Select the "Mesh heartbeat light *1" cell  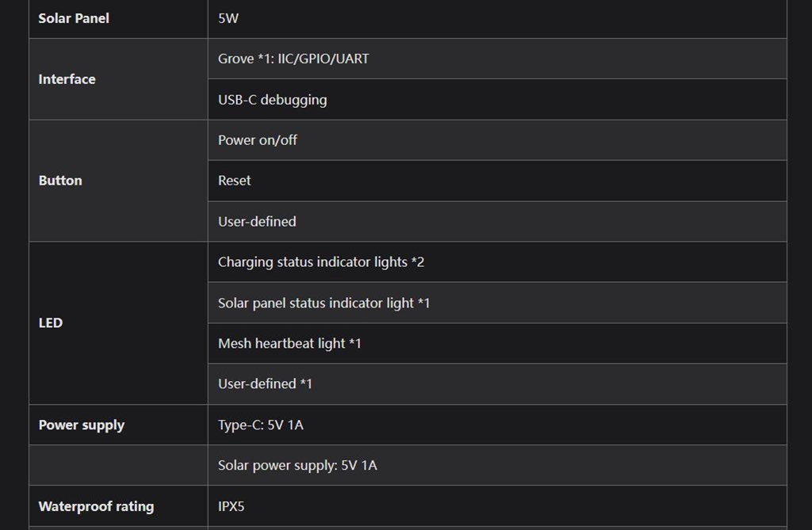point(289,344)
